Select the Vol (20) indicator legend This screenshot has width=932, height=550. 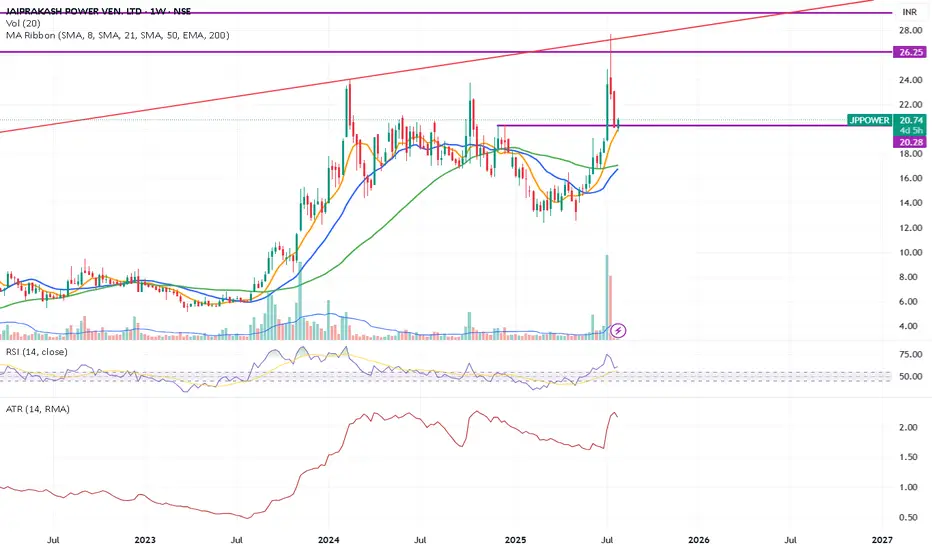pyautogui.click(x=23, y=23)
